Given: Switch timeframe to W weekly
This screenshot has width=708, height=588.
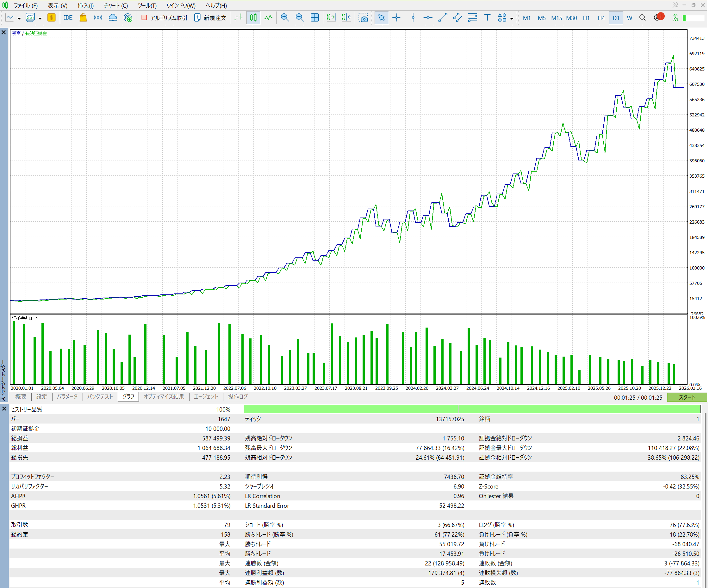Looking at the screenshot, I should (x=629, y=18).
